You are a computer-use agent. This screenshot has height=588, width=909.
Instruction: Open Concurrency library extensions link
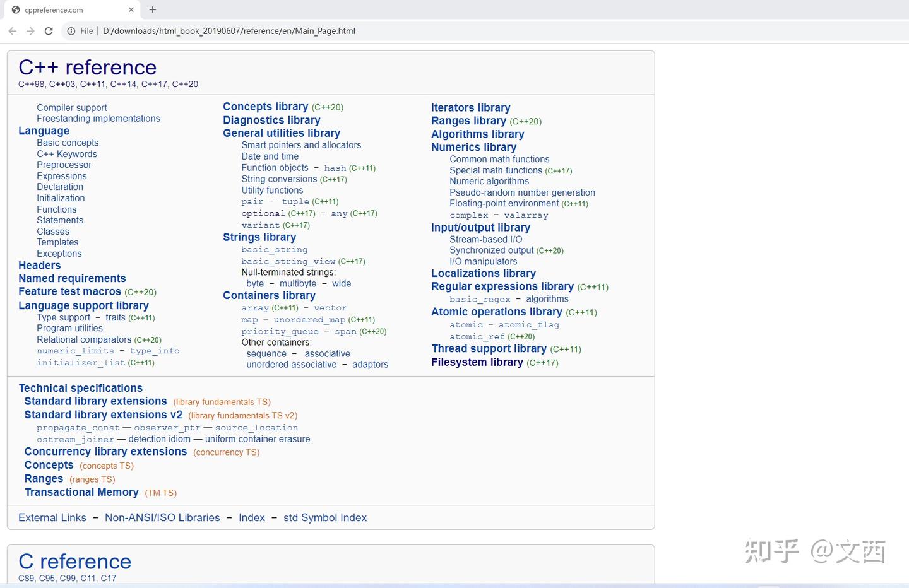tap(105, 452)
